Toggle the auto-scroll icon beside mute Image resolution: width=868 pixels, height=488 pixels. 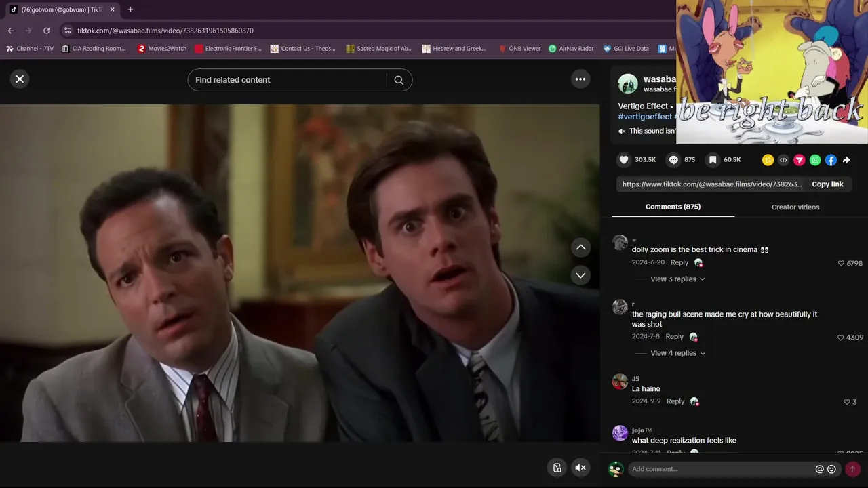[x=557, y=468]
